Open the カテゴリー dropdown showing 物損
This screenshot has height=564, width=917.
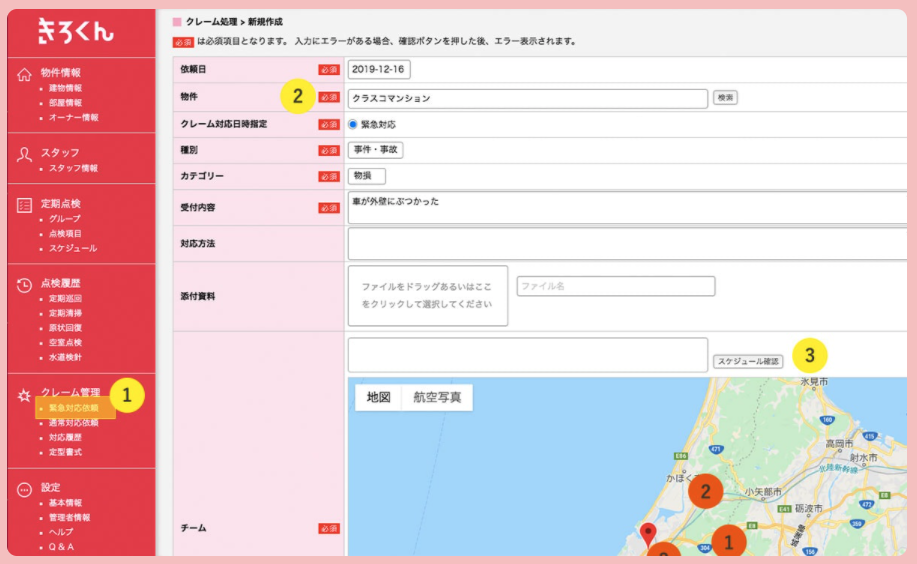(367, 176)
